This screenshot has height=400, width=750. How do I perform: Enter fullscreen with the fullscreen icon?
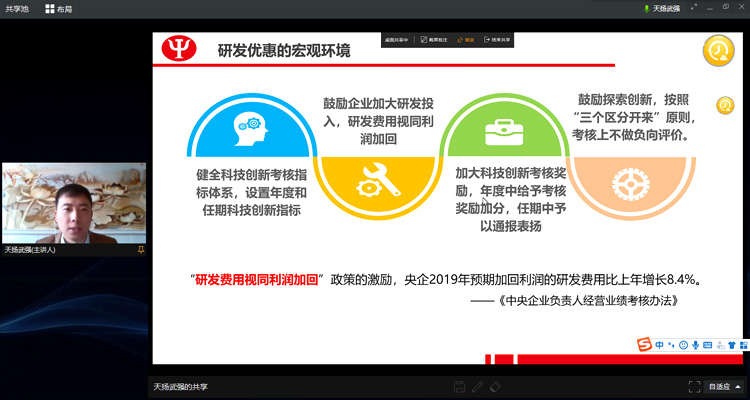click(x=693, y=386)
